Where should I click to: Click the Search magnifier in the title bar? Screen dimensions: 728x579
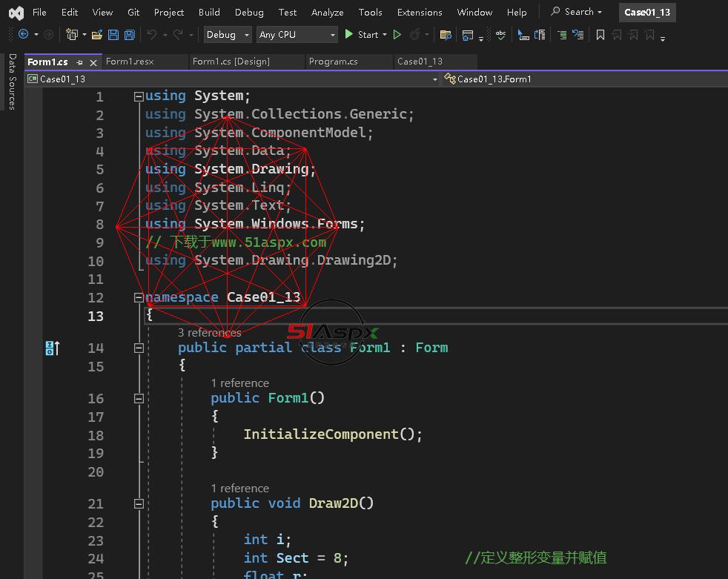(555, 12)
